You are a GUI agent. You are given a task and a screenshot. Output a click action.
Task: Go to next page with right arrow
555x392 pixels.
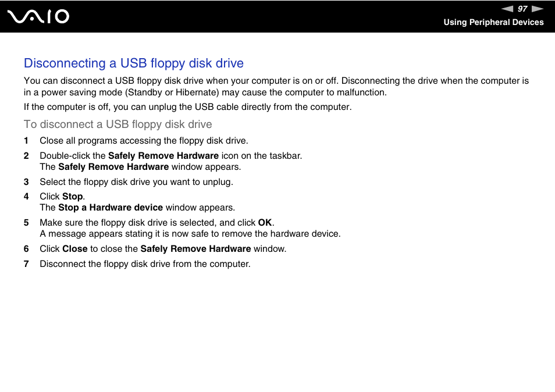coord(538,9)
